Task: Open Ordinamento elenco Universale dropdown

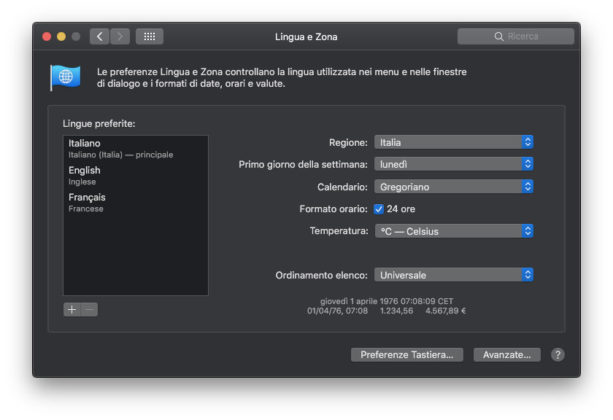Action: [x=453, y=274]
